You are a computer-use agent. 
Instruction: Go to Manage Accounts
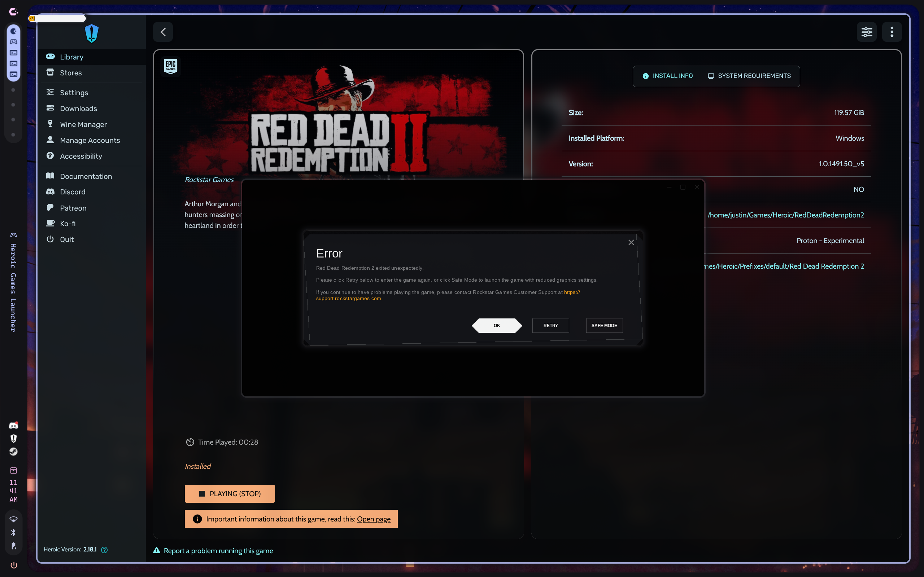(90, 140)
